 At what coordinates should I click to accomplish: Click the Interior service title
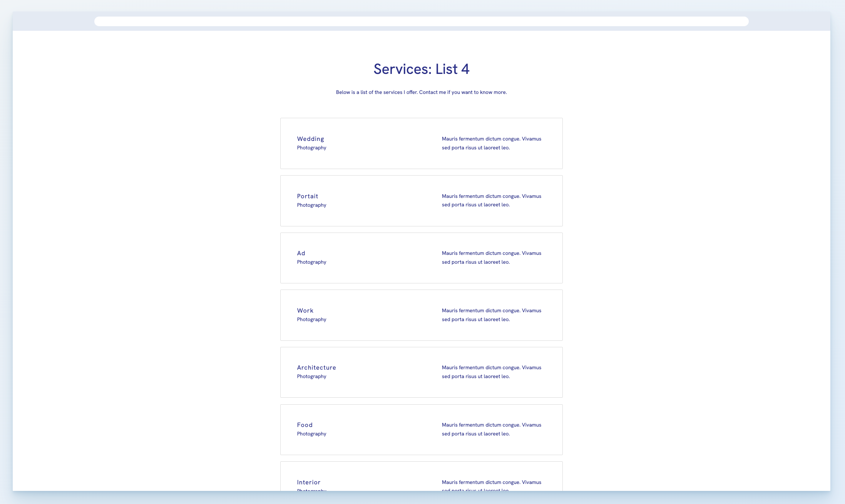click(309, 482)
